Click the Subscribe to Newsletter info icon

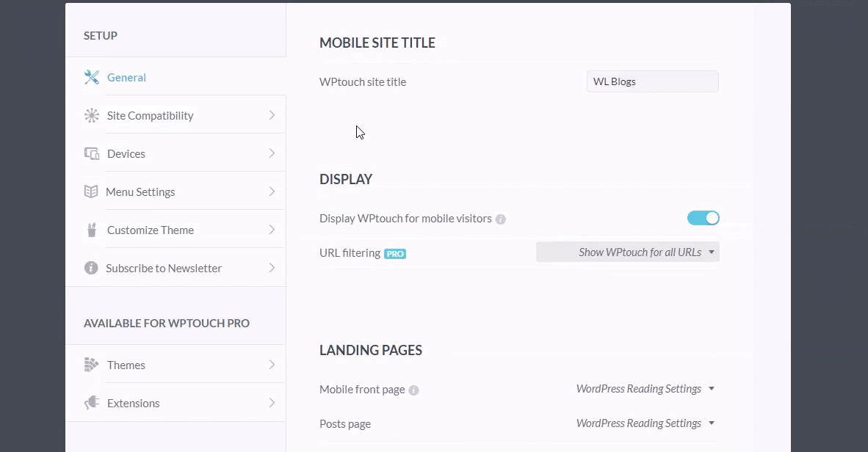pyautogui.click(x=91, y=268)
